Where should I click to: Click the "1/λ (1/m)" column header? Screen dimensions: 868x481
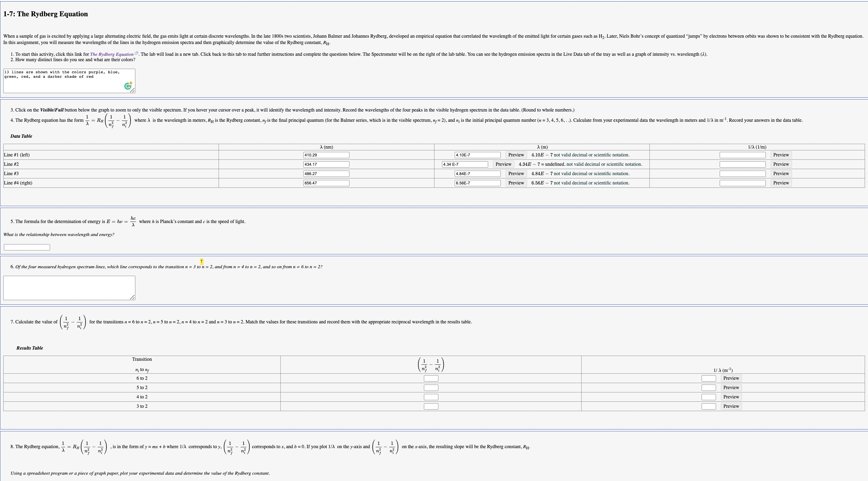click(x=757, y=147)
